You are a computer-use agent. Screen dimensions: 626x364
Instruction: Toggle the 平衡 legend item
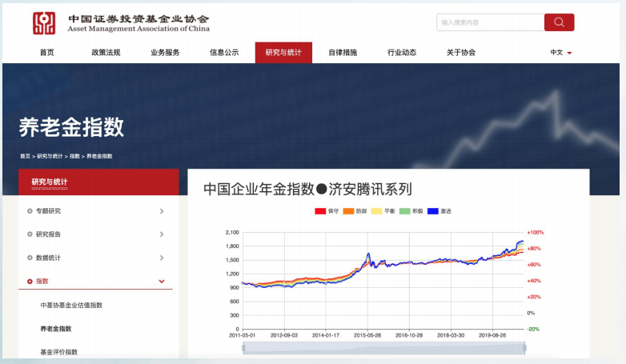click(377, 211)
